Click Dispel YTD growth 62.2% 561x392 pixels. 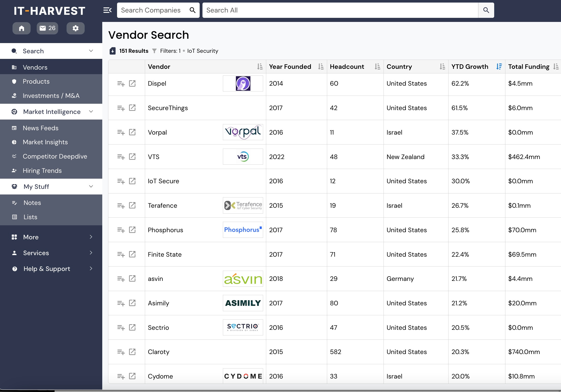click(x=460, y=83)
